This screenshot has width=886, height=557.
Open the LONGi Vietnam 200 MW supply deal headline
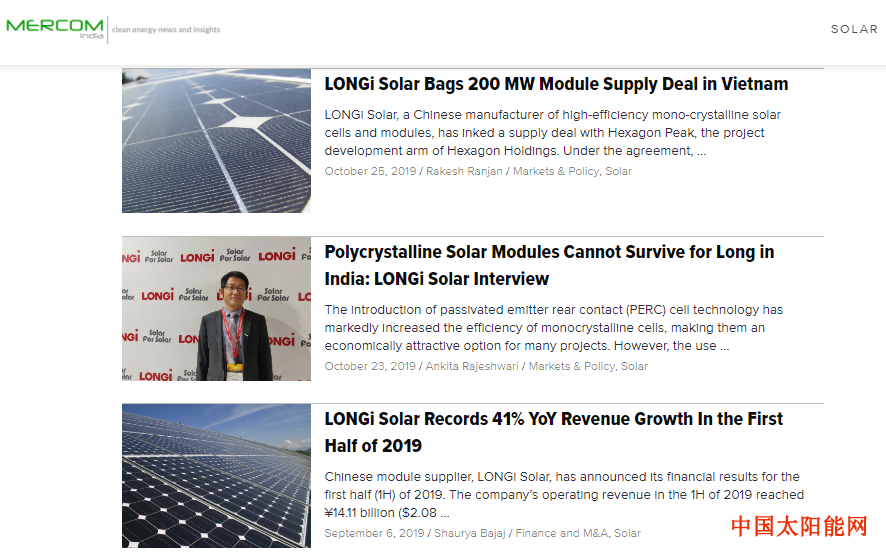(556, 84)
